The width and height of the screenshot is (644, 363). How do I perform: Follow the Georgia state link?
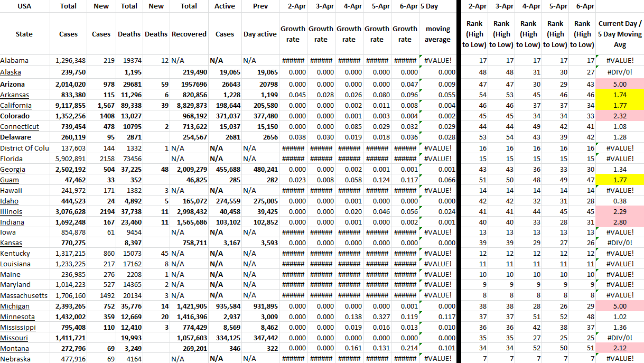[12, 169]
